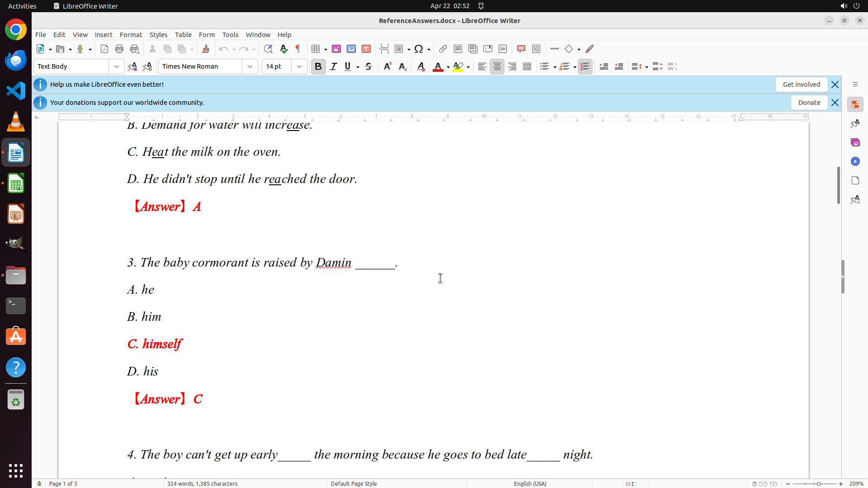Expand the font name dropdown

(x=250, y=66)
